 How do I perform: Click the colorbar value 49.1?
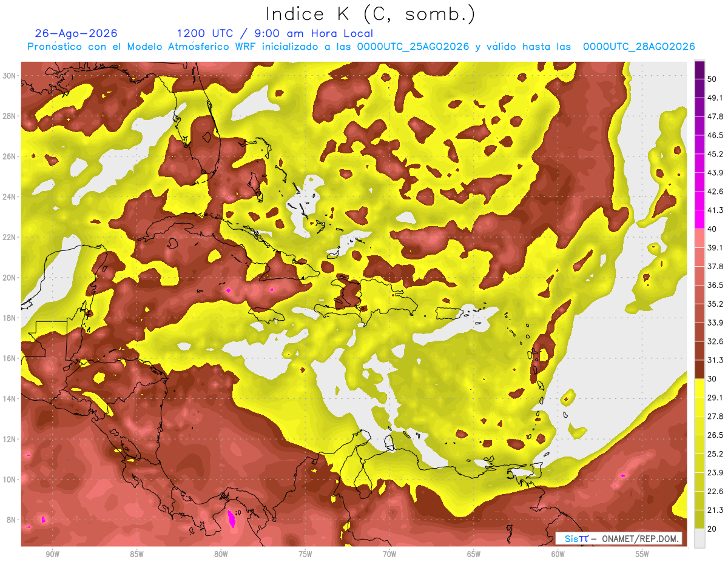pos(715,98)
